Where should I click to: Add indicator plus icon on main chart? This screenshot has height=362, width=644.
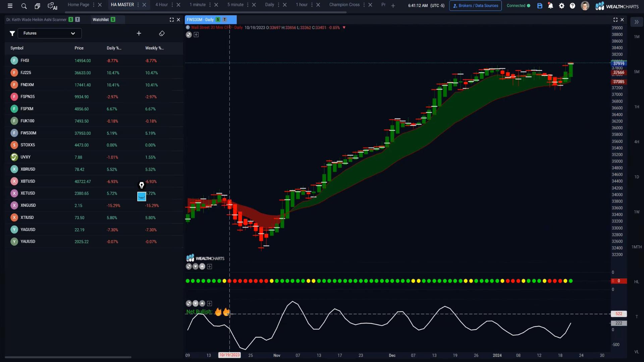(196, 35)
